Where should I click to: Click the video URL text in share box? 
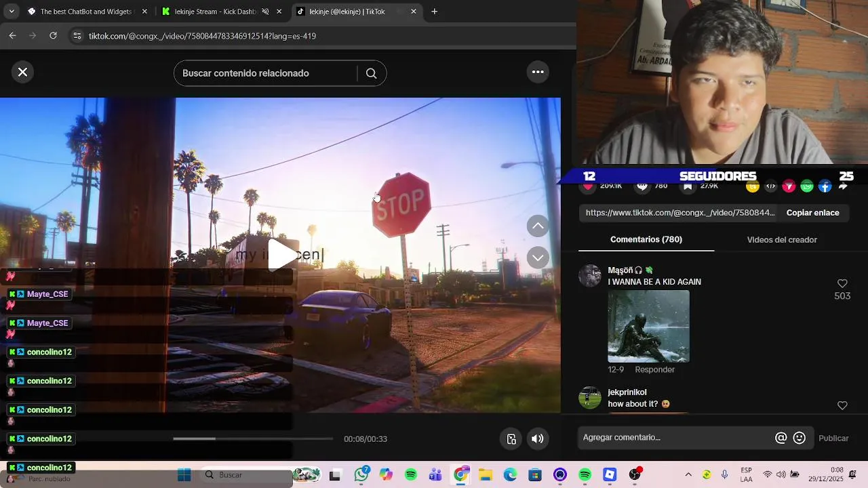680,213
